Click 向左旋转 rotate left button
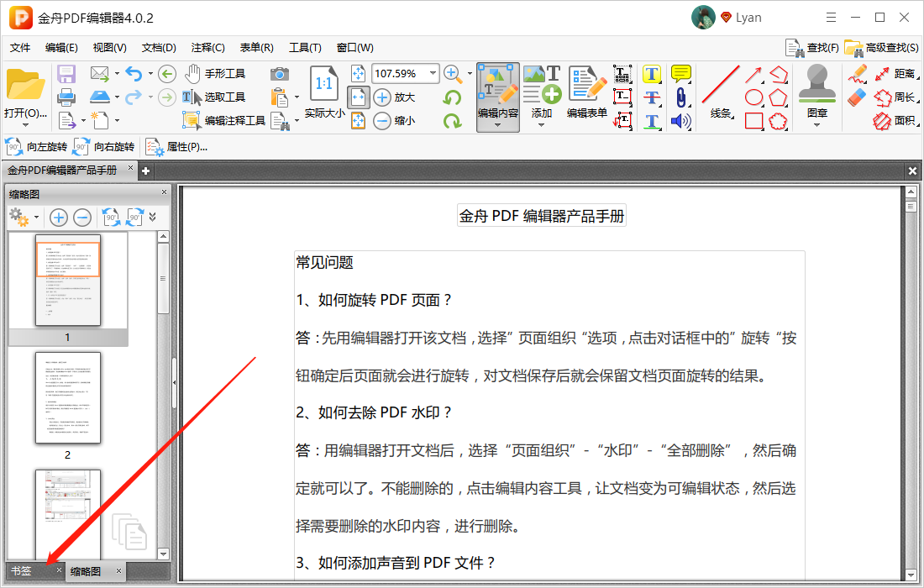Viewport: 924px width, 588px height. pos(36,147)
